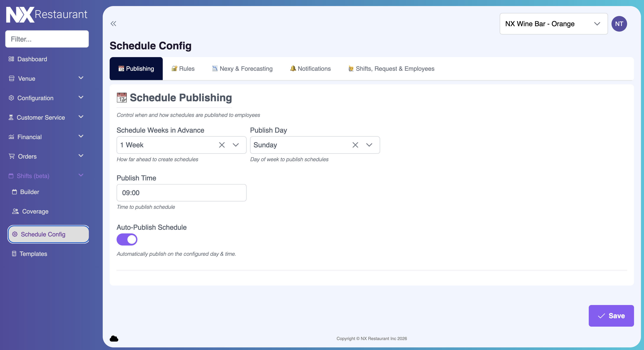Image resolution: width=644 pixels, height=350 pixels.
Task: Clear the Sunday publish day selection
Action: point(355,145)
